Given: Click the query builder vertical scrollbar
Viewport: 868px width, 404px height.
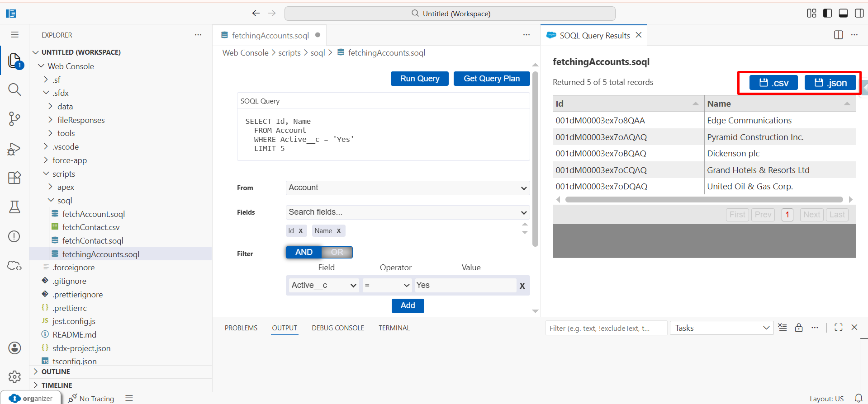Looking at the screenshot, I should point(535,159).
